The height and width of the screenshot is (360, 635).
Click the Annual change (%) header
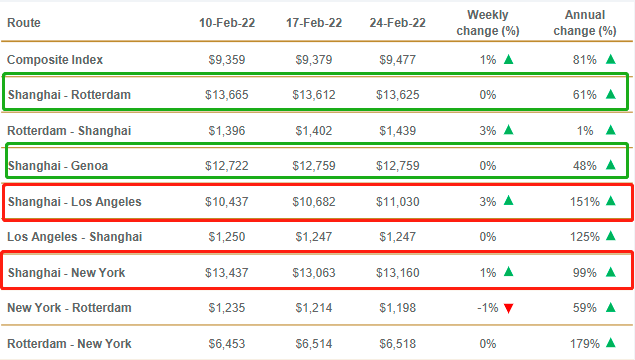[585, 23]
